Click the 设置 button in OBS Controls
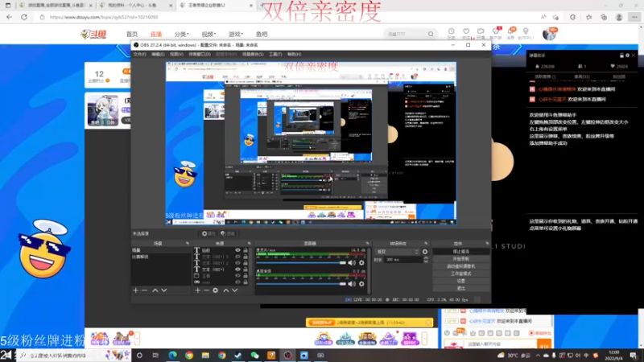The height and width of the screenshot is (362, 644). pyautogui.click(x=460, y=281)
